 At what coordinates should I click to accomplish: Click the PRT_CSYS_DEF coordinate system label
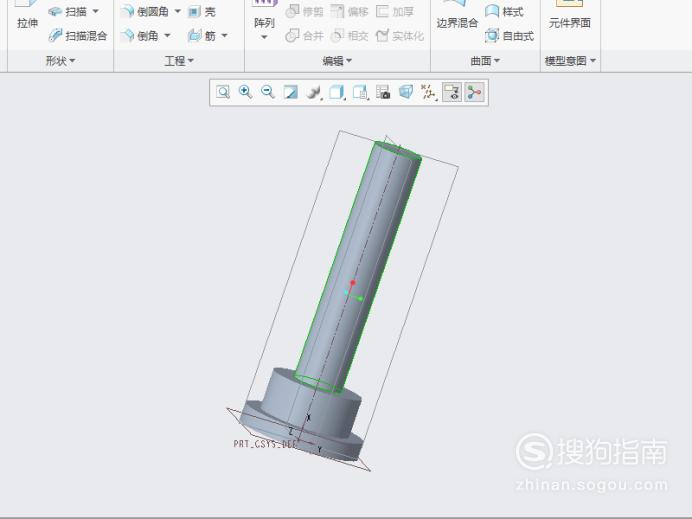(x=264, y=444)
